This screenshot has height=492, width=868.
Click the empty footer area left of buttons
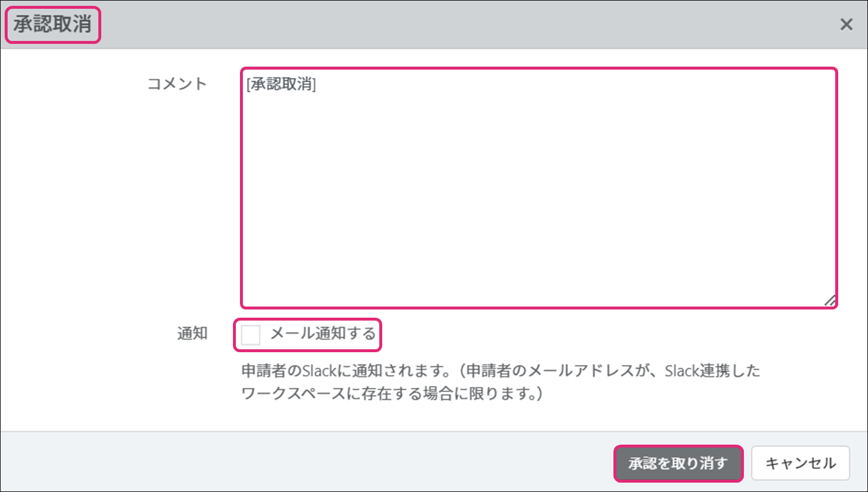293,462
